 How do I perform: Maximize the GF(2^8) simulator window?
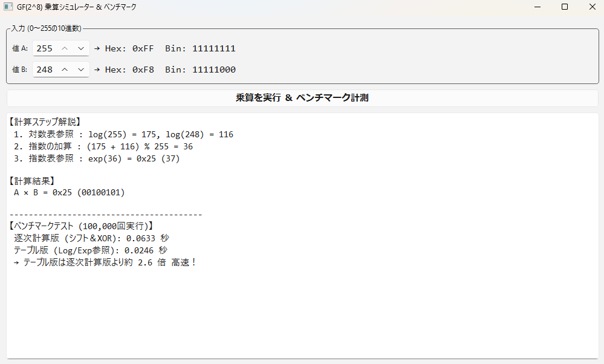tap(565, 7)
